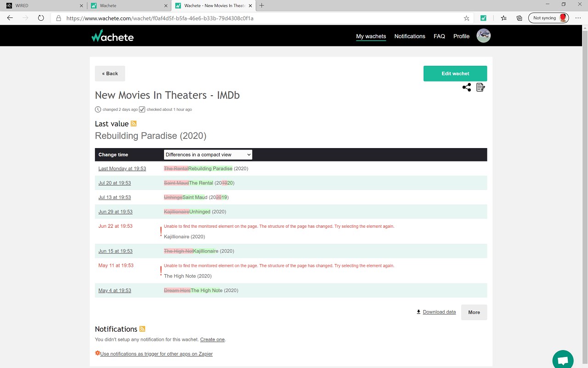Open new browser tab with plus
The width and height of the screenshot is (588, 368).
coord(261,6)
